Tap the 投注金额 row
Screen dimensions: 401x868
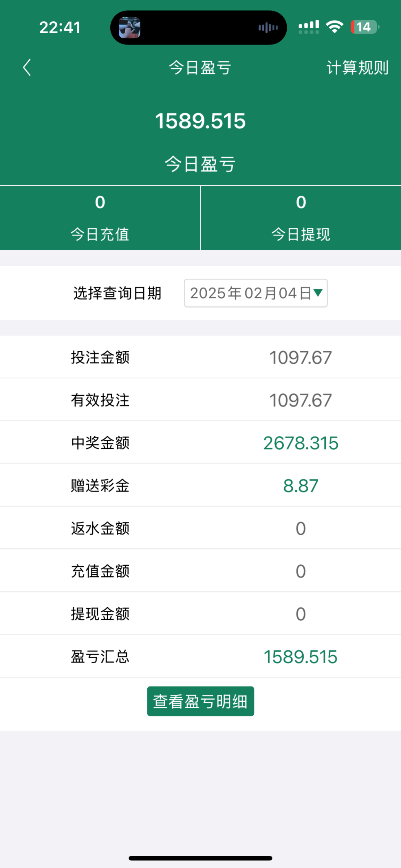click(x=200, y=357)
